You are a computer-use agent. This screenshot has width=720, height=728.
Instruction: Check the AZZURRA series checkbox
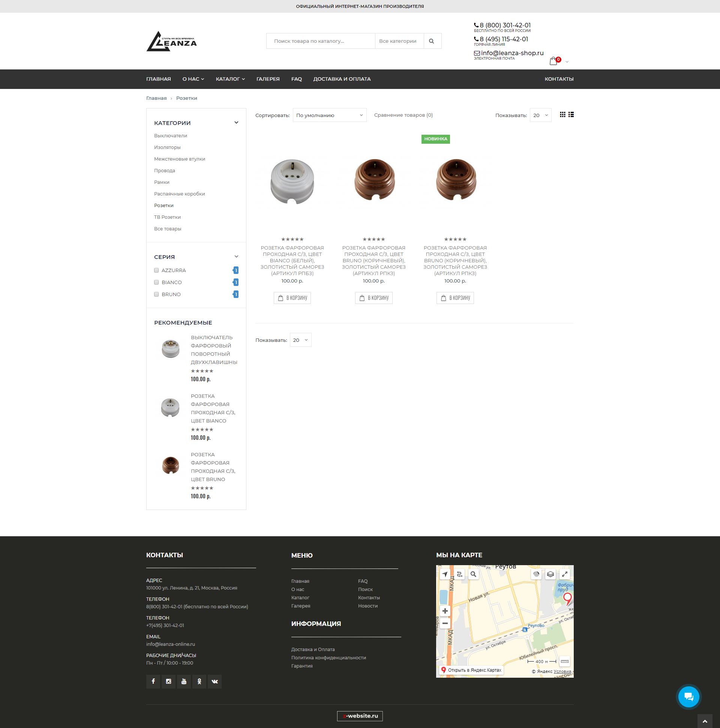[x=156, y=270]
